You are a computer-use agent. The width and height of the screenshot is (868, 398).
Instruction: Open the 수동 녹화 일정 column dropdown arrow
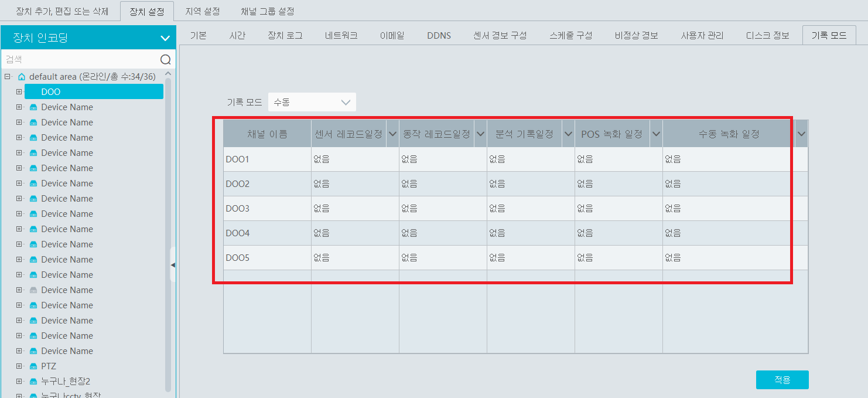(801, 134)
